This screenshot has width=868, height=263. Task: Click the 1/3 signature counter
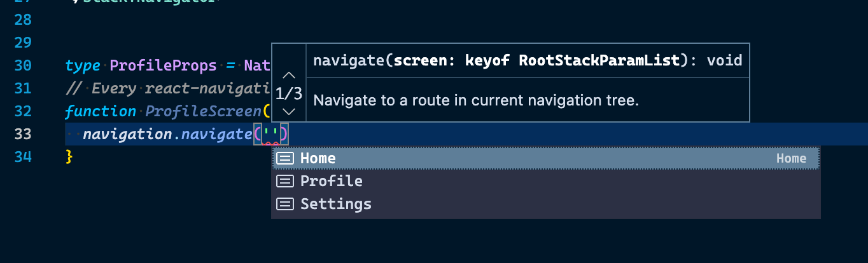(x=289, y=93)
